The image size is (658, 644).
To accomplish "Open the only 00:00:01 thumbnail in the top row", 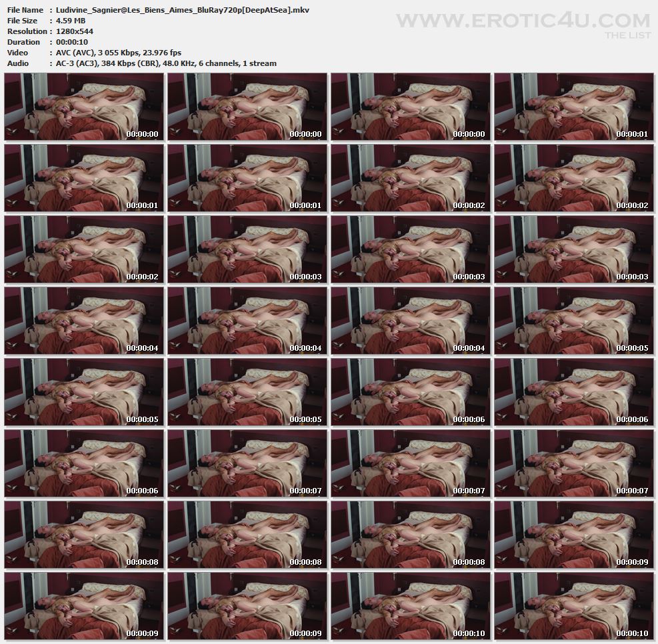I will pos(573,107).
